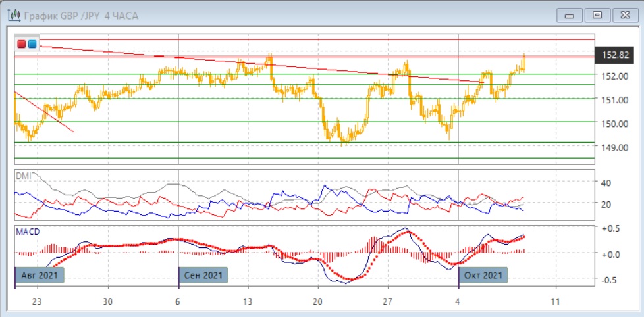Select the Окт 2021 month marker
The height and width of the screenshot is (317, 644).
[483, 274]
